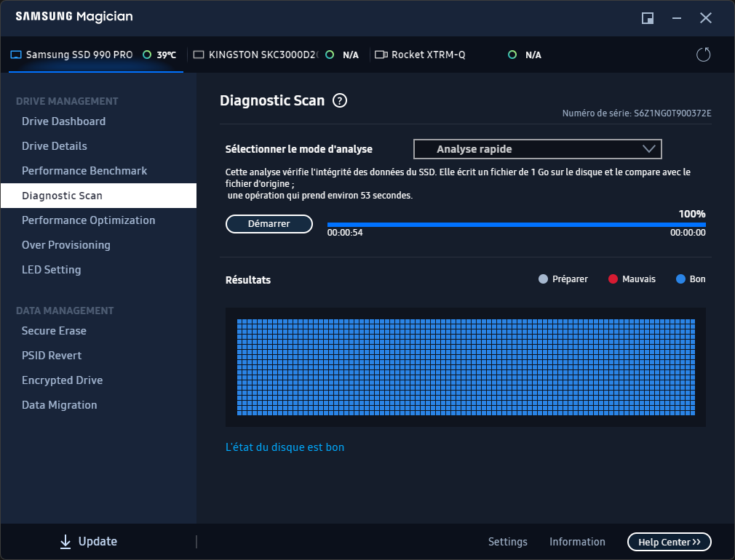Image resolution: width=735 pixels, height=560 pixels.
Task: Click the DRIVE MANAGEMENT section header
Action: pyautogui.click(x=67, y=101)
